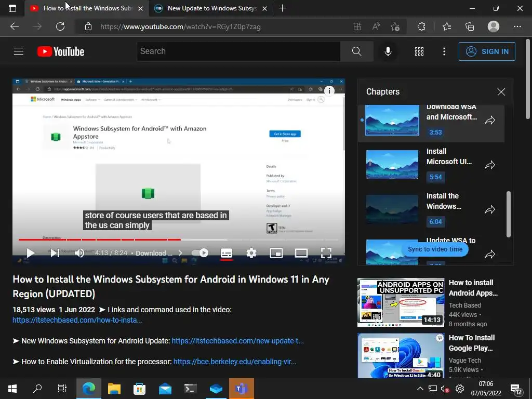Image resolution: width=532 pixels, height=399 pixels.
Task: Open the Extensions puzzle icon
Action: click(x=421, y=26)
